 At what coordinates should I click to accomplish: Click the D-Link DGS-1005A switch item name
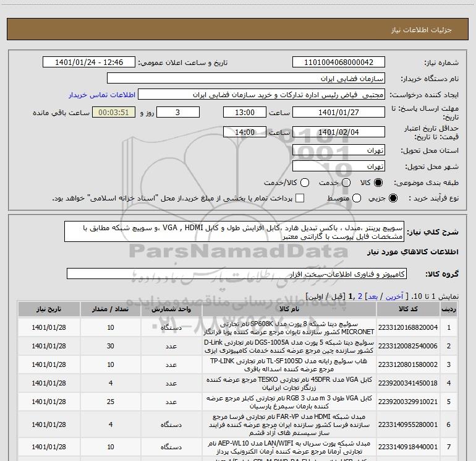pyautogui.click(x=289, y=346)
